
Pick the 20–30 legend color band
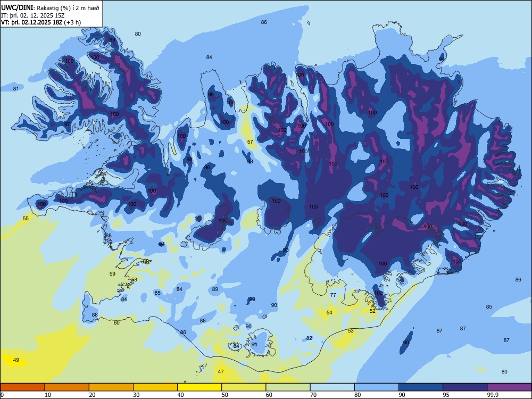coord(111,387)
